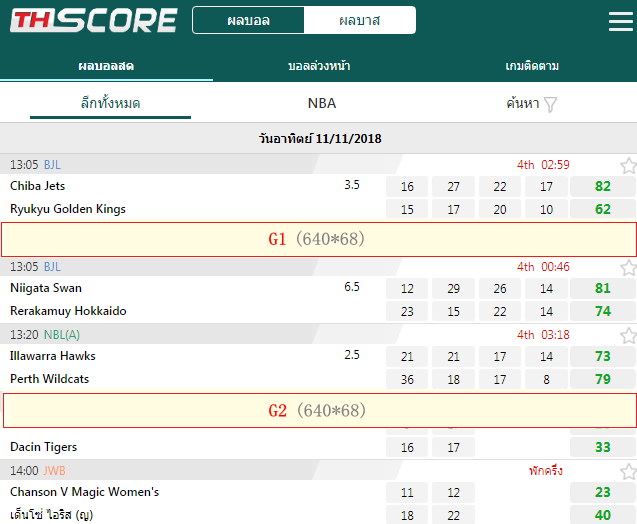
Task: Open the Niigata Swan team
Action: click(46, 288)
